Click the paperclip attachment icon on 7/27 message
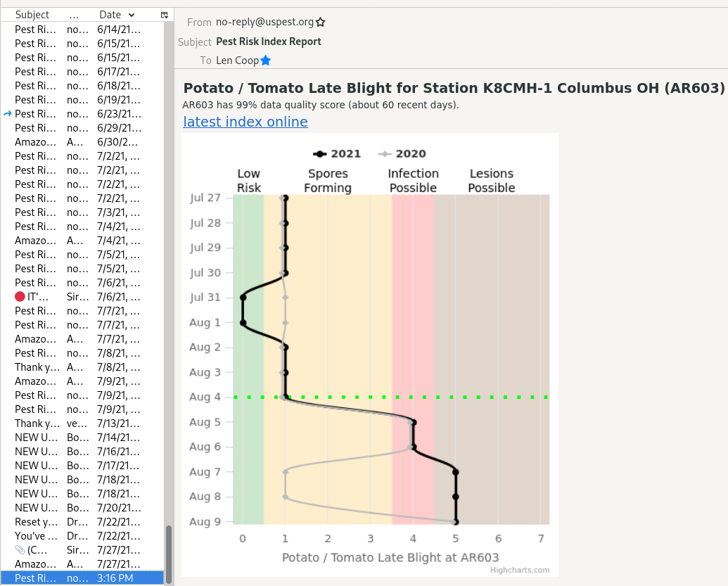This screenshot has width=728, height=586. pyautogui.click(x=20, y=550)
